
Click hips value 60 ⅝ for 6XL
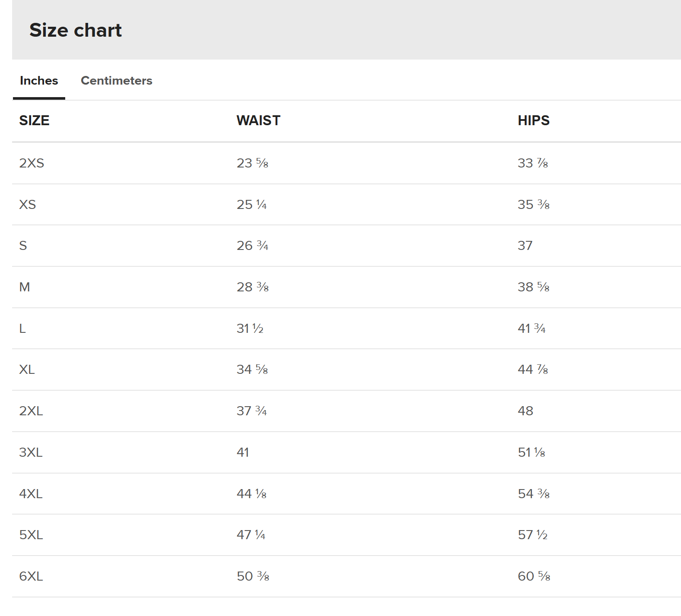[x=534, y=576]
